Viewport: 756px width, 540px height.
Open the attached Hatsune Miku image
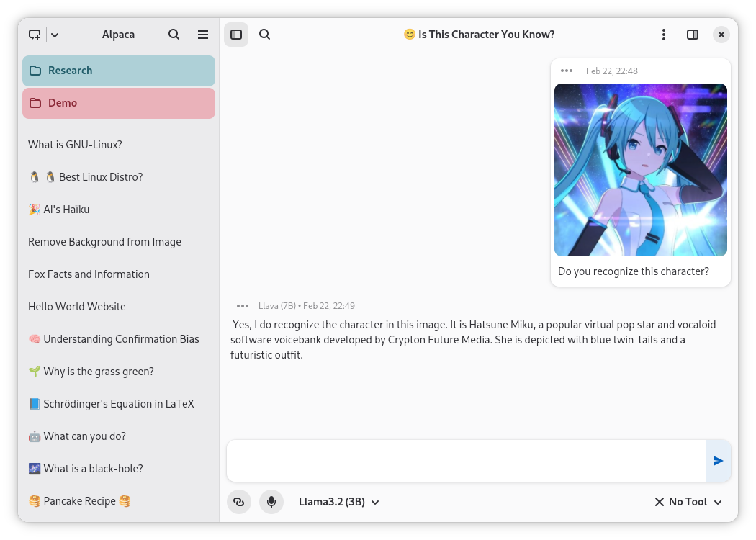[x=641, y=170]
